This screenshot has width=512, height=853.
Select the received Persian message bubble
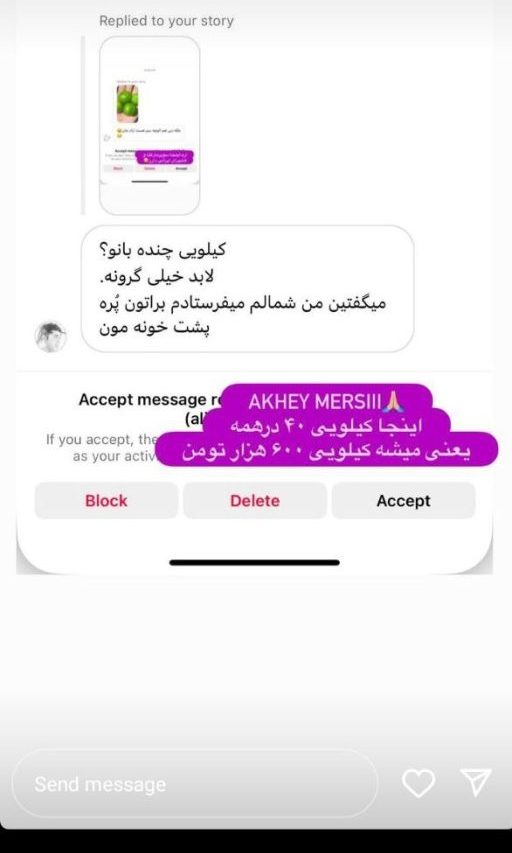(x=248, y=289)
